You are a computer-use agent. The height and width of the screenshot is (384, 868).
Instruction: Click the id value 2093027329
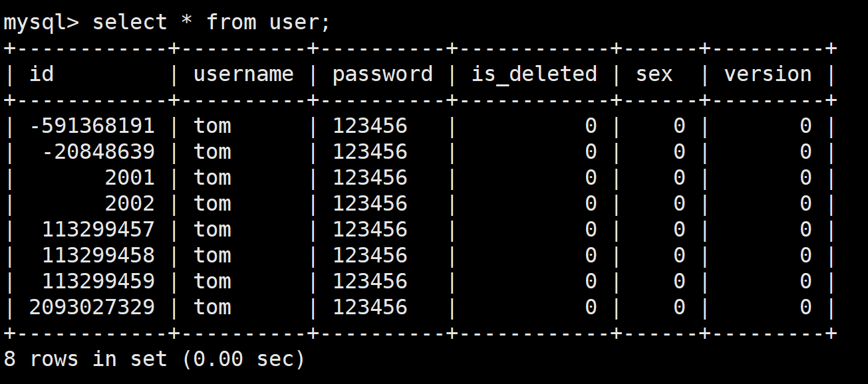pos(92,307)
